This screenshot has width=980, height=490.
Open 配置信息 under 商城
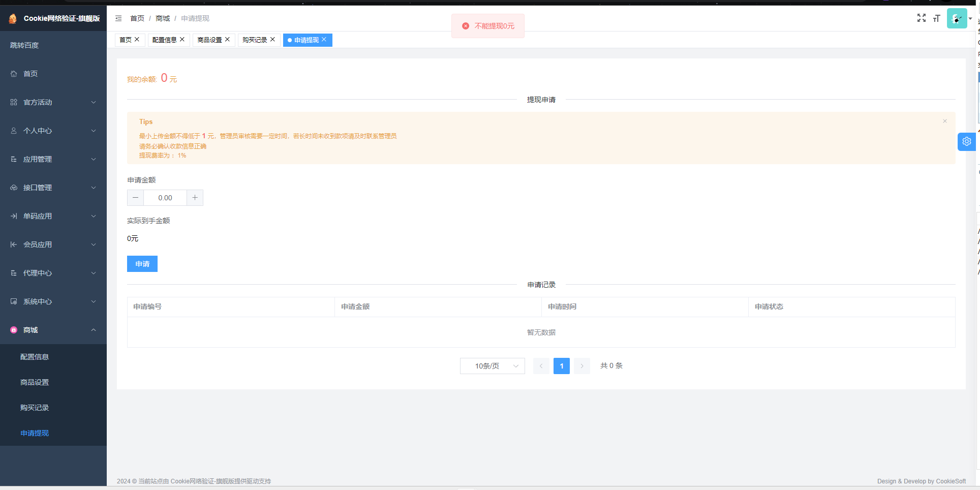tap(53, 357)
